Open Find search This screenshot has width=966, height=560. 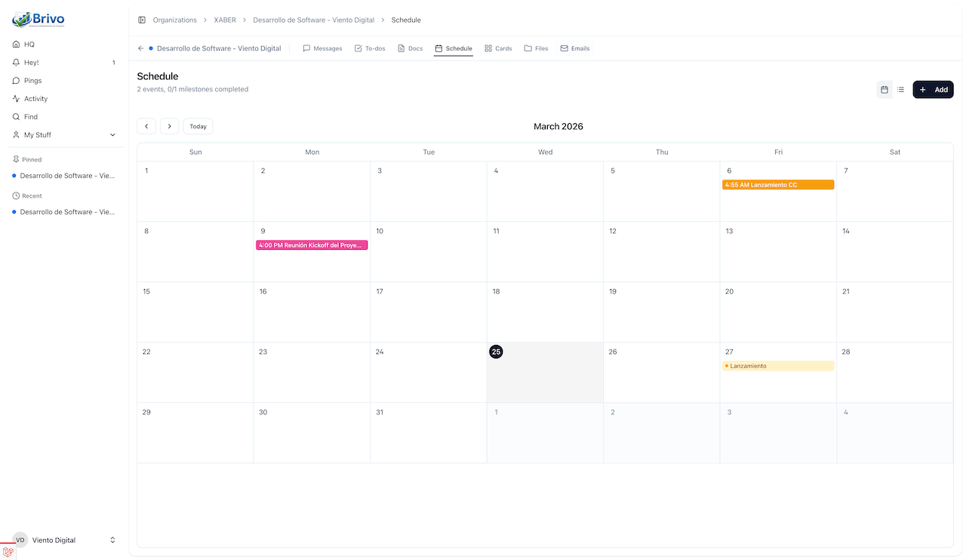click(x=30, y=117)
